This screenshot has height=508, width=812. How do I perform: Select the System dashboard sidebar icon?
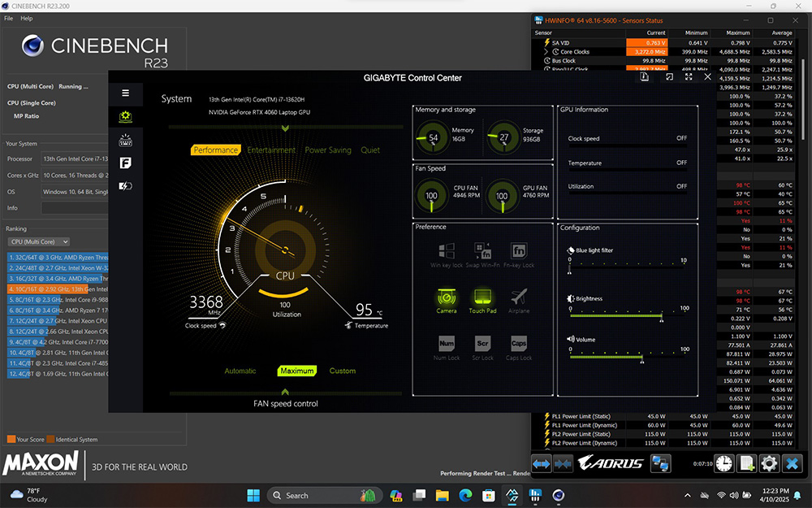tap(125, 116)
